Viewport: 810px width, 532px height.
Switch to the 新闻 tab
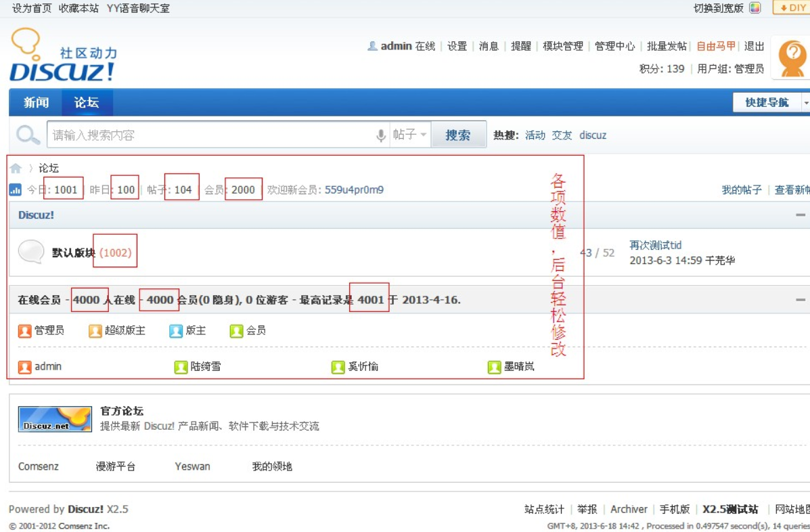36,102
